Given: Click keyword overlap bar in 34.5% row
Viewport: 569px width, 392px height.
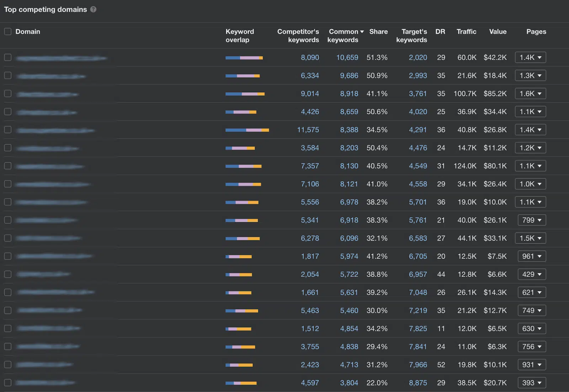Looking at the screenshot, I should [x=247, y=130].
